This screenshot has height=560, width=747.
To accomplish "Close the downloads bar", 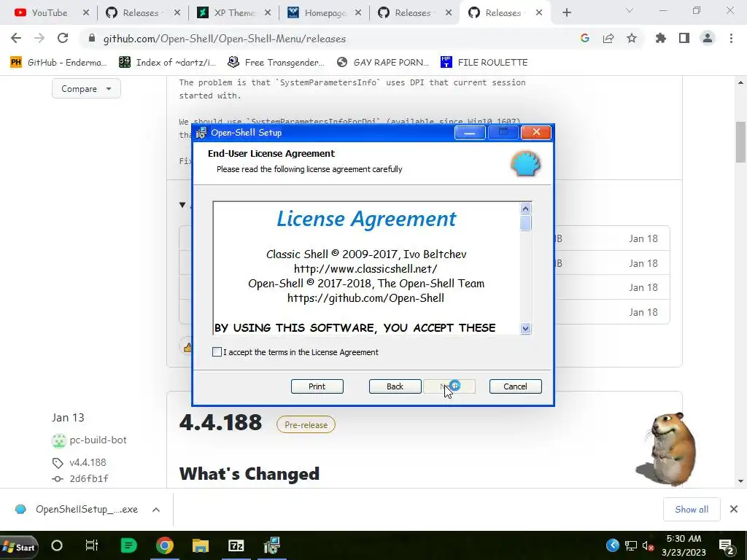I will tap(734, 510).
